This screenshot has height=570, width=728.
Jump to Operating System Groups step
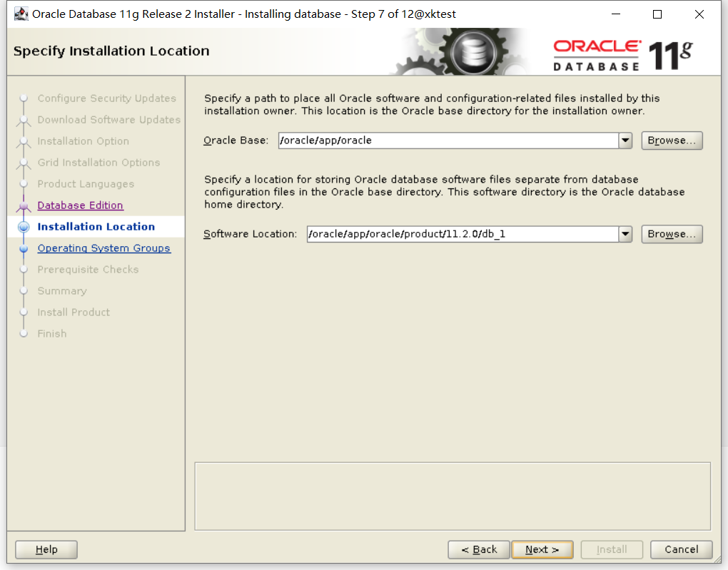point(104,248)
